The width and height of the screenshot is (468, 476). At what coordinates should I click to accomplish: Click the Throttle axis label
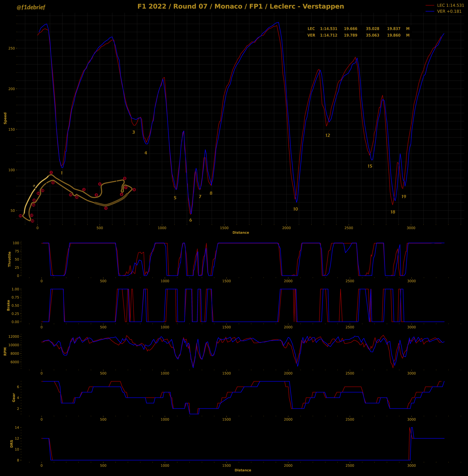coord(10,259)
